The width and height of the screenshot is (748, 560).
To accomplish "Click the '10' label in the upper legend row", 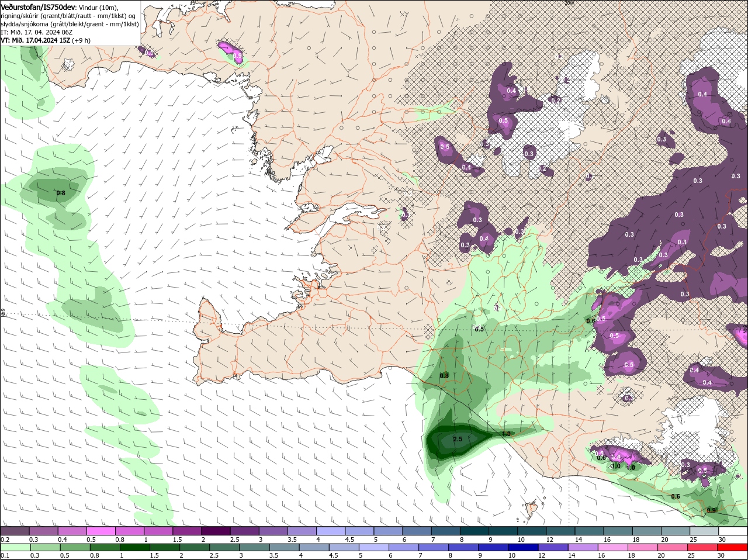I will tap(521, 540).
